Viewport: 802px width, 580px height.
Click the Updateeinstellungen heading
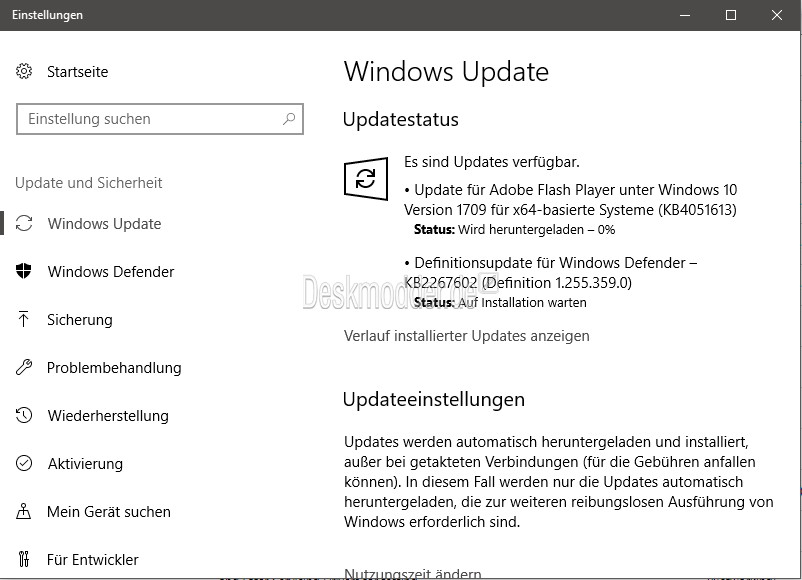click(x=434, y=399)
